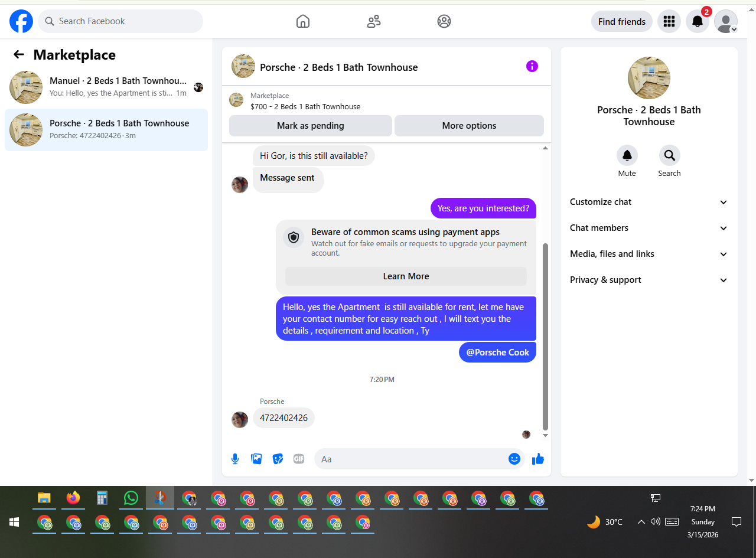
Task: Open the Windows notification center icon
Action: point(737,522)
